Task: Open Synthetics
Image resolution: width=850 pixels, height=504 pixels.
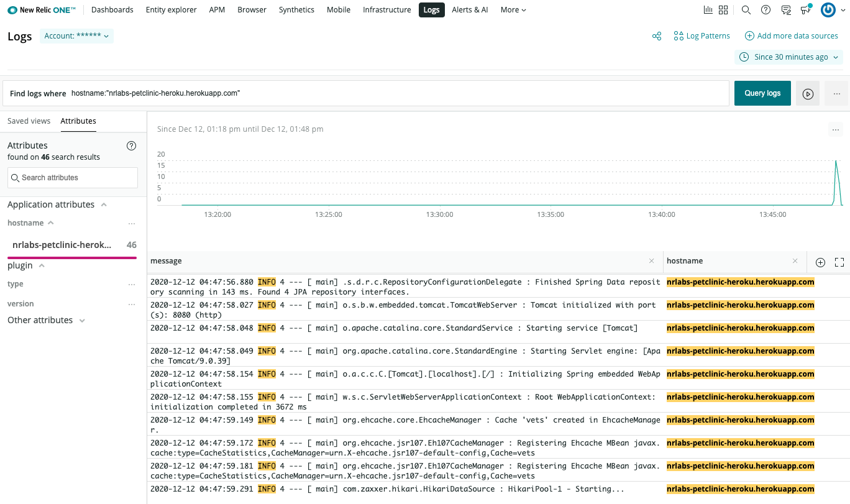Action: 296,10
